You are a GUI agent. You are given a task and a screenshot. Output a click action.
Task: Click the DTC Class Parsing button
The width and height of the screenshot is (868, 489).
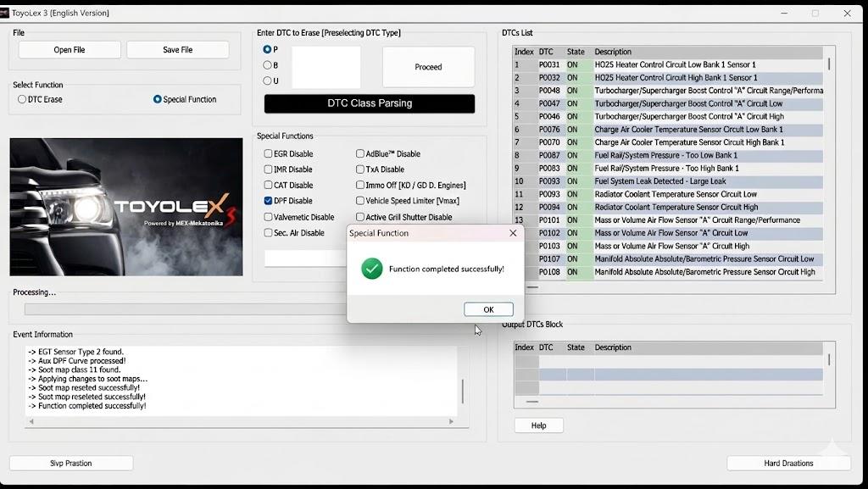click(370, 103)
